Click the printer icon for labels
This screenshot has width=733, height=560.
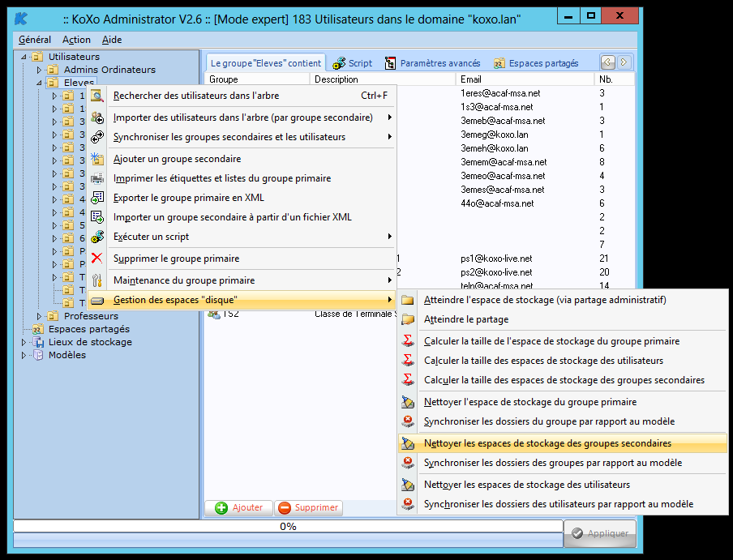97,178
